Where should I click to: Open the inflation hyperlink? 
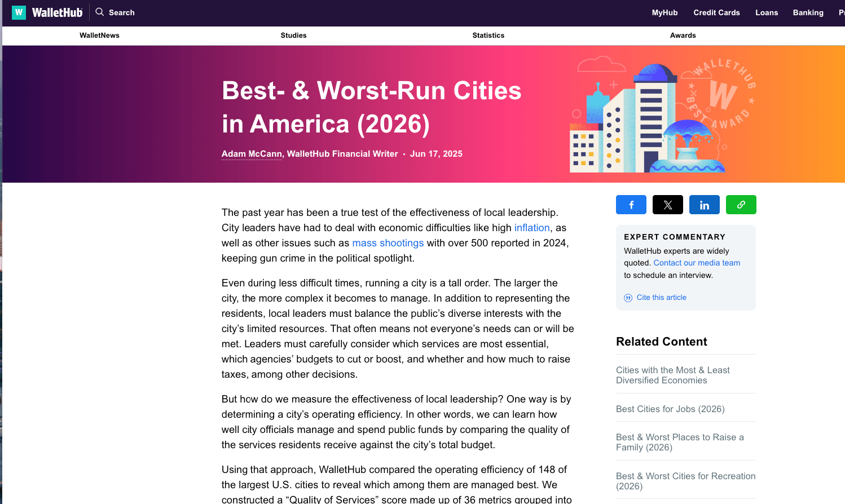tap(532, 227)
